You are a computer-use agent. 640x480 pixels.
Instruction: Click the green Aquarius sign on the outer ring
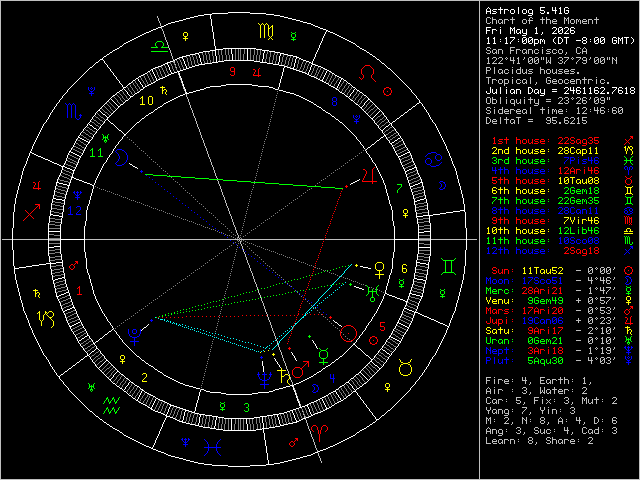(x=111, y=405)
